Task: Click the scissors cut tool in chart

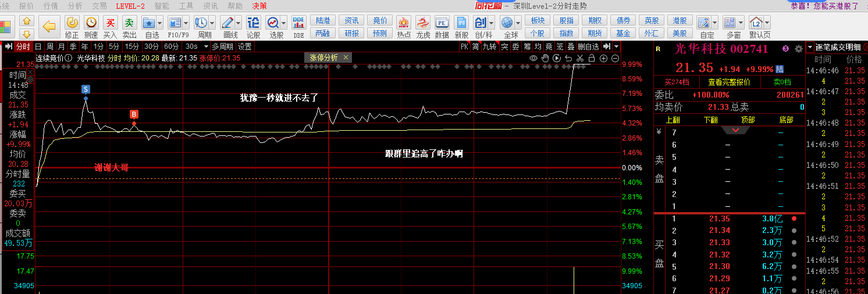Action: pos(580,58)
